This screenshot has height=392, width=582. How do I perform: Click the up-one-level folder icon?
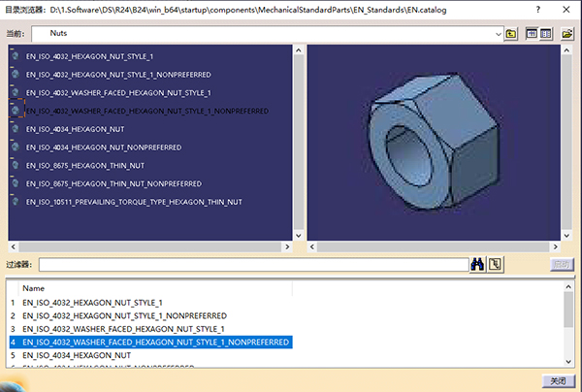coord(511,33)
